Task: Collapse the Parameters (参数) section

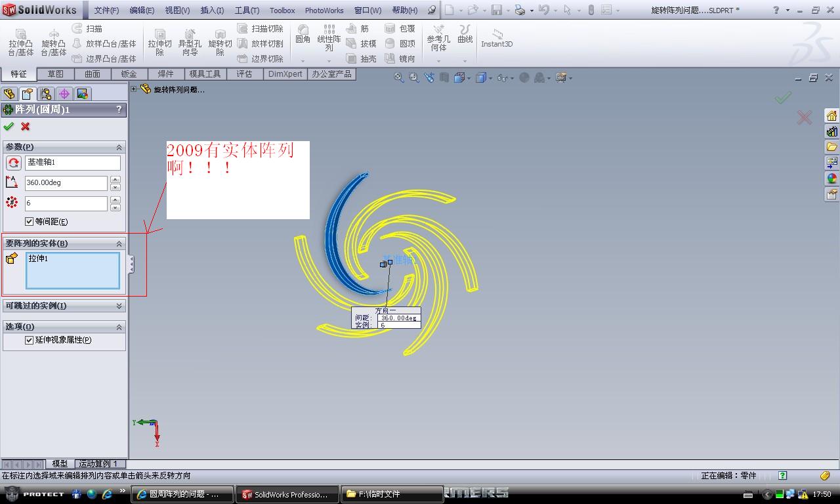Action: pyautogui.click(x=119, y=147)
